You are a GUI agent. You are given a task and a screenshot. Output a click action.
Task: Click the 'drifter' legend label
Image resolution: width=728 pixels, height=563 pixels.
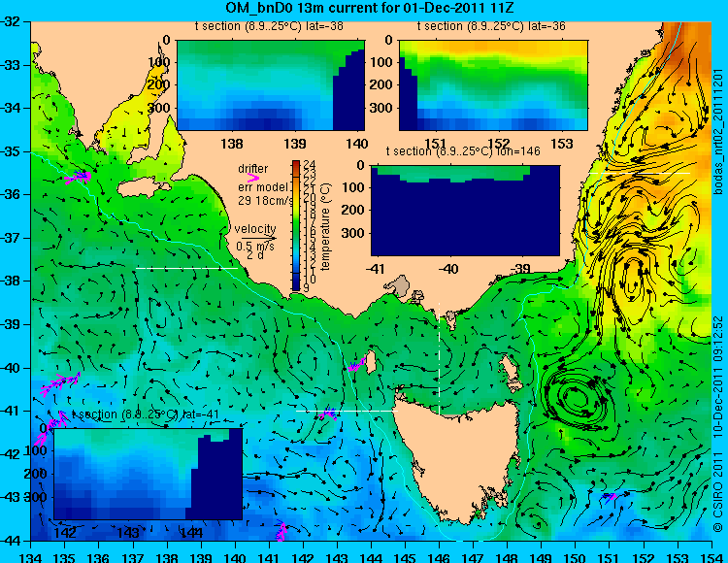[x=253, y=169]
